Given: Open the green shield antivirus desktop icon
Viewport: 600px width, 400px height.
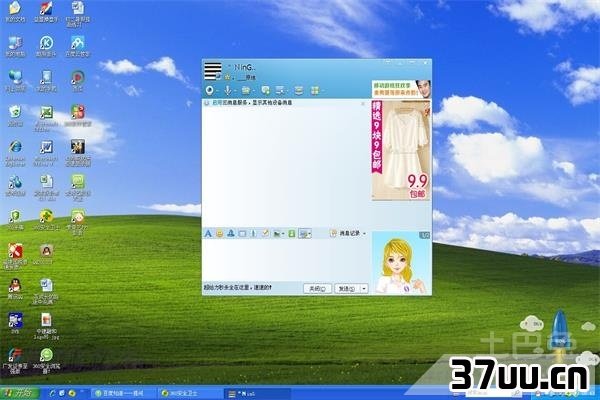Looking at the screenshot, I should click(x=15, y=220).
